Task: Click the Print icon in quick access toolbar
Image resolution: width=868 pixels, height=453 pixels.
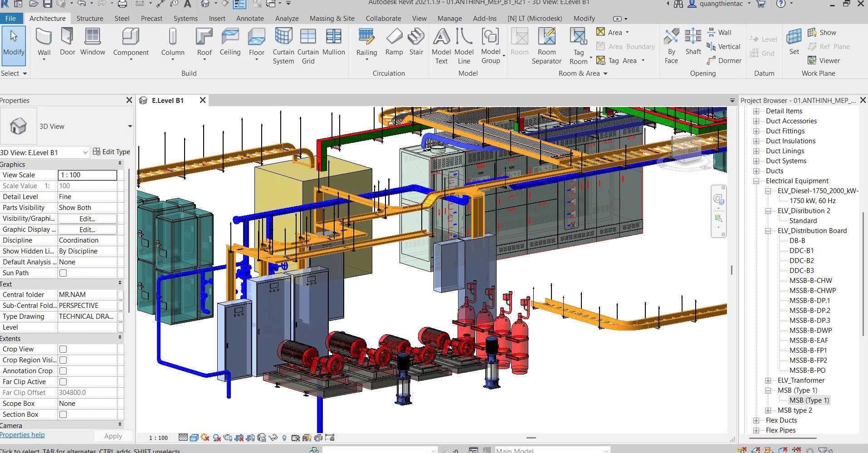Action: 122,4
